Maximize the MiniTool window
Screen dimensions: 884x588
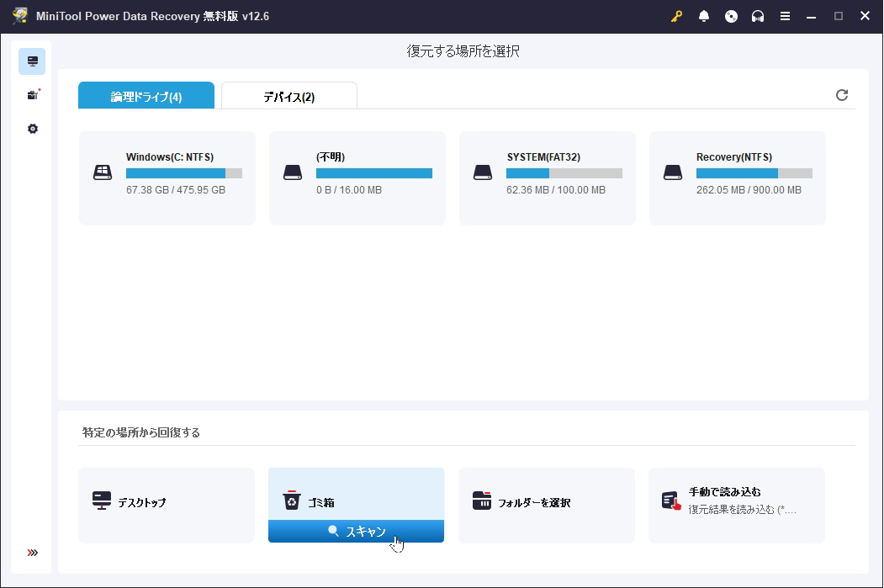(839, 16)
